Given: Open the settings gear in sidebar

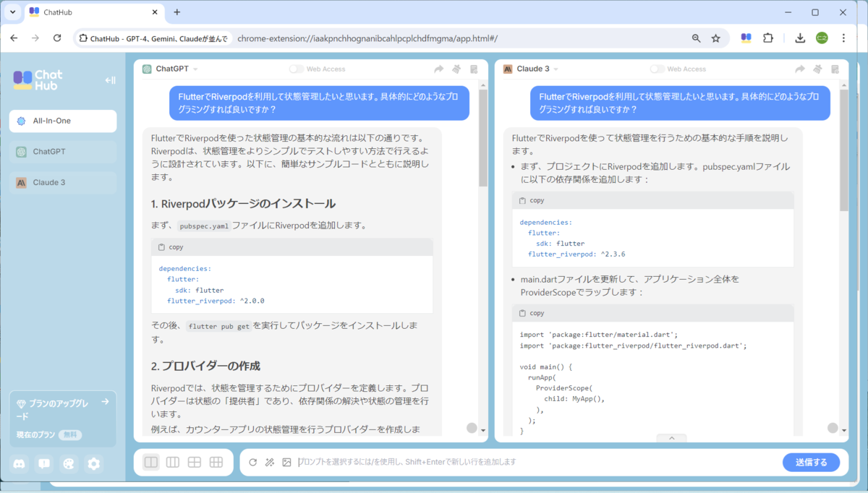Looking at the screenshot, I should (x=93, y=464).
